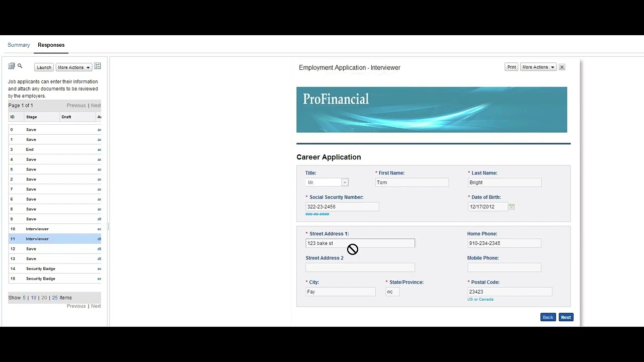Image resolution: width=644 pixels, height=362 pixels.
Task: Click the Back button in form
Action: pyautogui.click(x=548, y=317)
